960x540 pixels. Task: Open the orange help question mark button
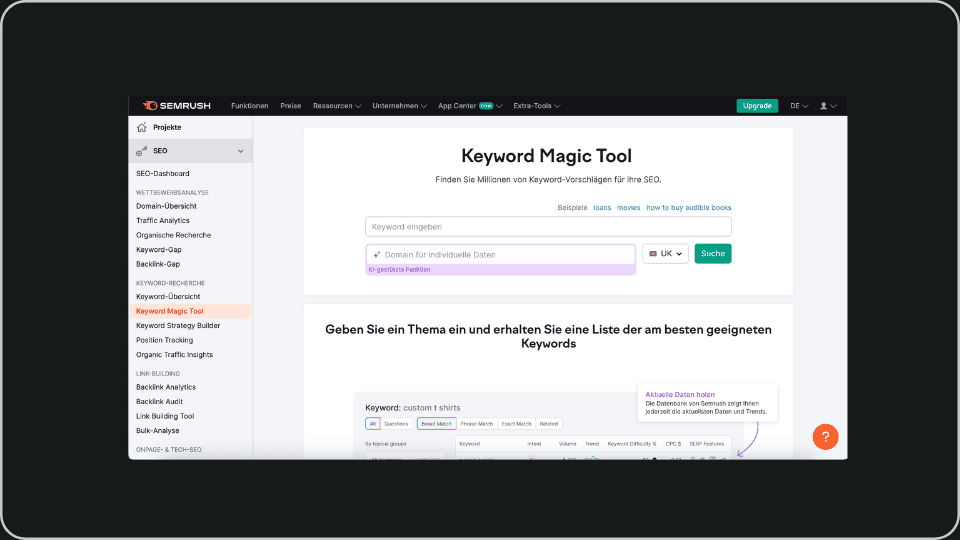coord(825,437)
